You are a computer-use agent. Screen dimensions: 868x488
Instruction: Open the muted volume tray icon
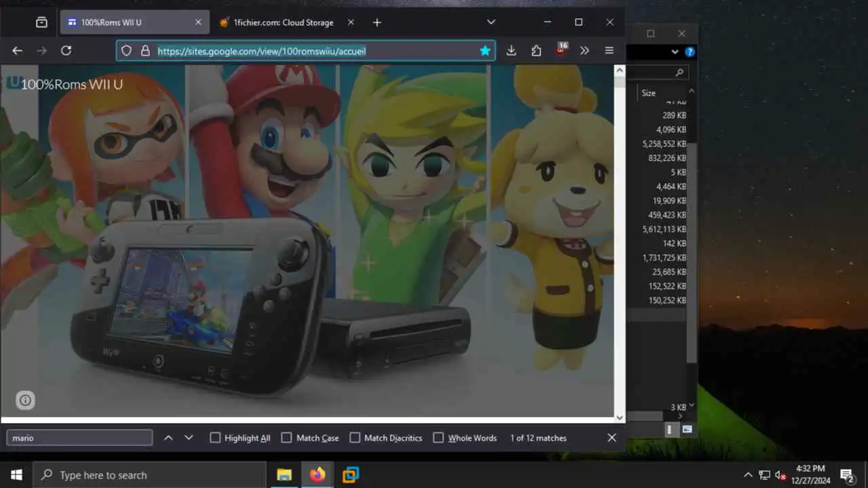coord(781,475)
